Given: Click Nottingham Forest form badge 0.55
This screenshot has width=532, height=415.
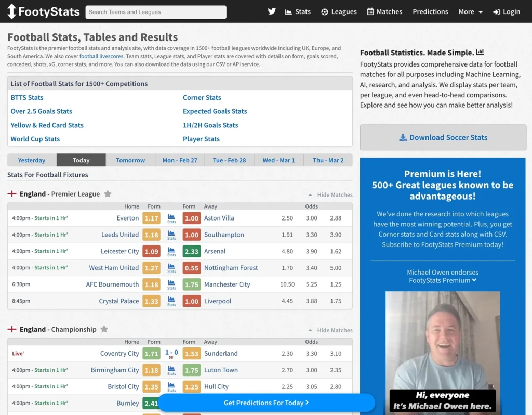Looking at the screenshot, I should [x=191, y=268].
